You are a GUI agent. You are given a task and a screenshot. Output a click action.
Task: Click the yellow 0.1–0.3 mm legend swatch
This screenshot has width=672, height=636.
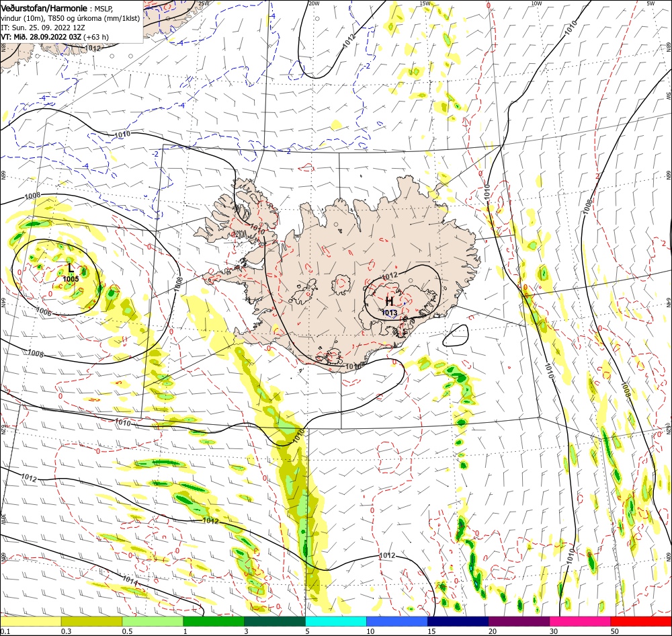(30, 621)
